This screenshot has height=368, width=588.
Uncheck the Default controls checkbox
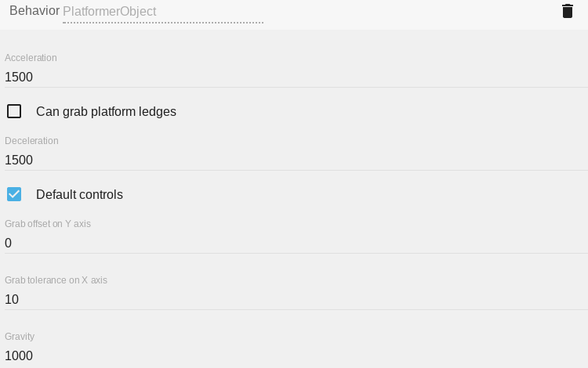14,194
